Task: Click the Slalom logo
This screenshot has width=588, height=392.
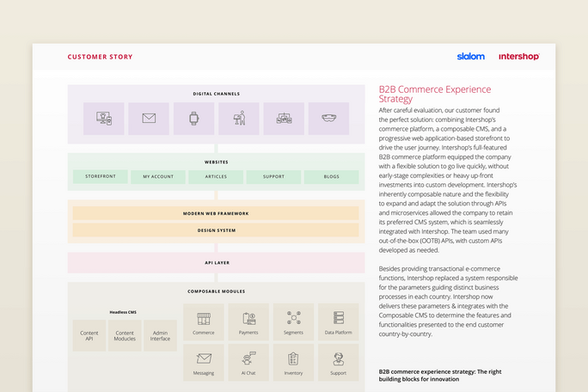Action: point(471,57)
